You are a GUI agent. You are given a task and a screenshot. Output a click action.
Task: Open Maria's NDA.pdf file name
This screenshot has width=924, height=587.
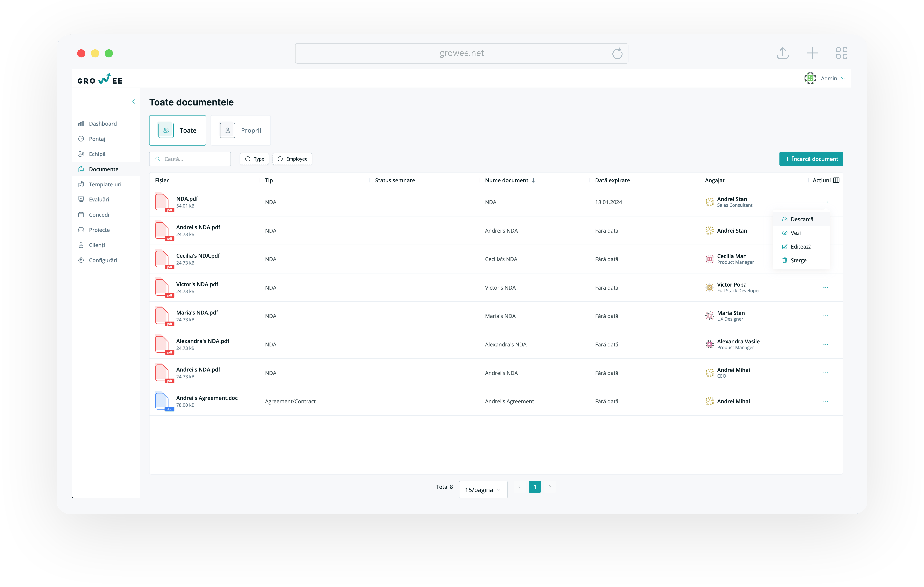[x=197, y=312]
